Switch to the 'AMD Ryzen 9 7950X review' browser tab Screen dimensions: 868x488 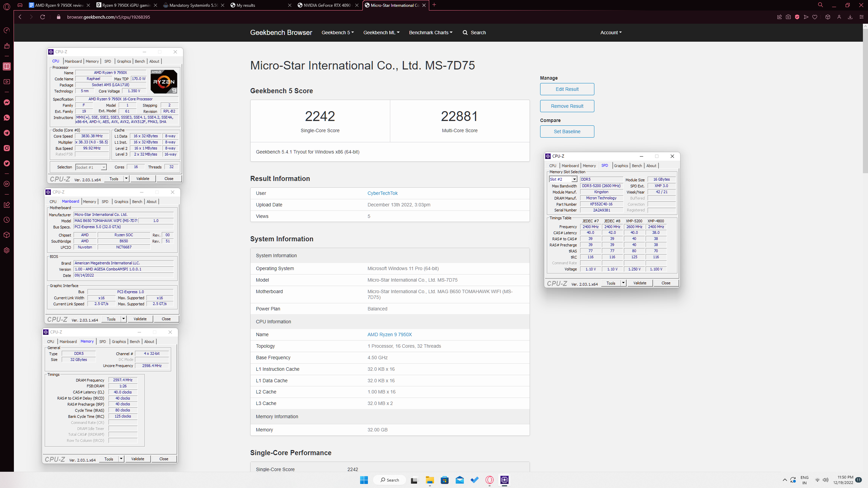tap(59, 5)
